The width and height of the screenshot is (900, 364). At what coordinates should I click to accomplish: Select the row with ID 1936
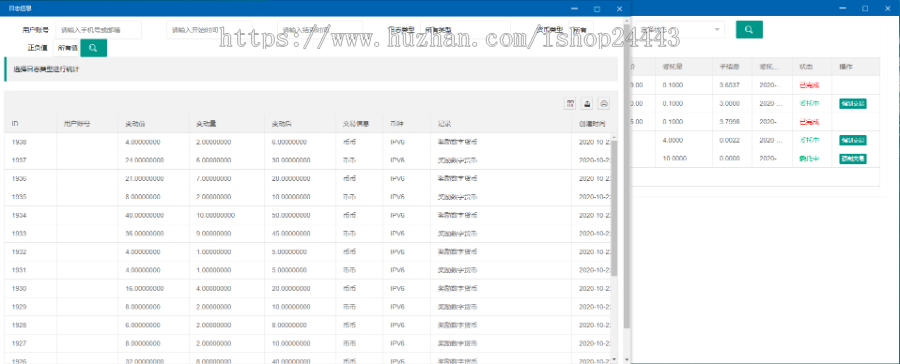307,179
